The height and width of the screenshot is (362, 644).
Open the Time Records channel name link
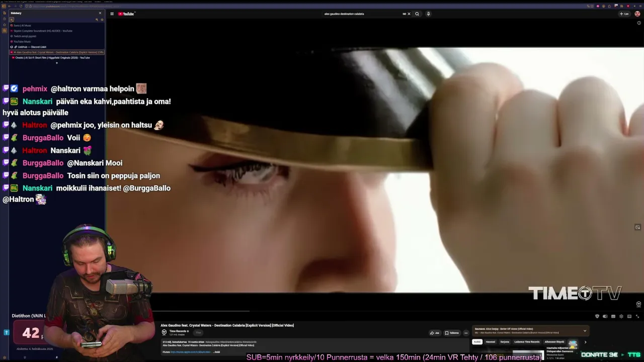point(179,331)
